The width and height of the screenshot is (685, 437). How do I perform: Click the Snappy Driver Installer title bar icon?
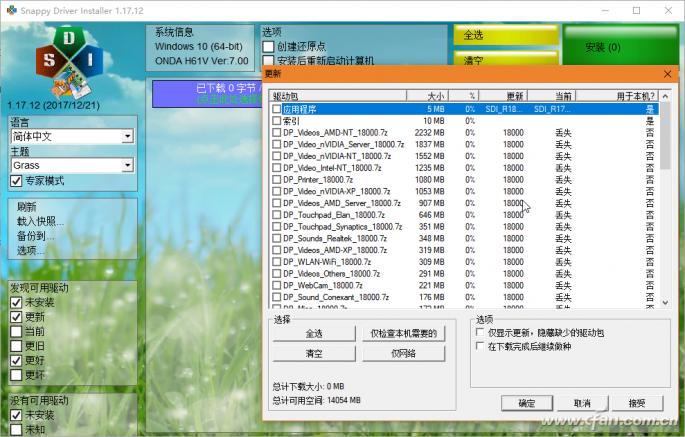pos(11,9)
